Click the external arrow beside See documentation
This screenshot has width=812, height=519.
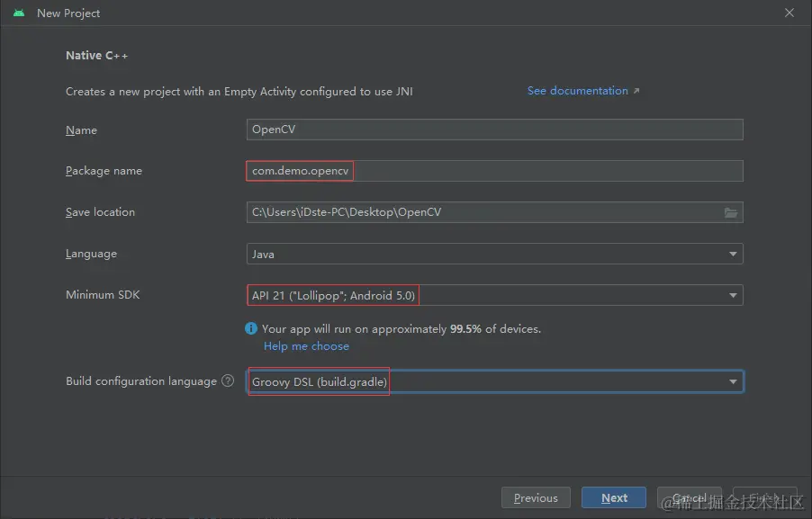pos(636,91)
